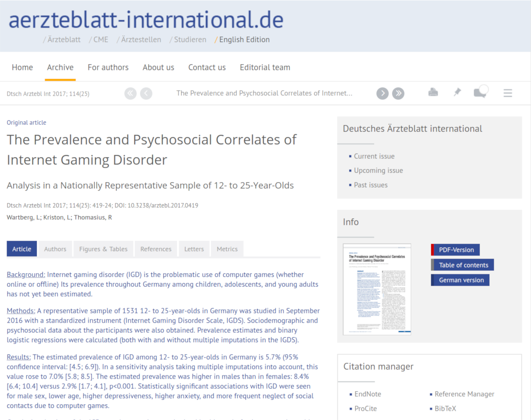The height and width of the screenshot is (420, 531).
Task: Open Archive in navigation menu
Action: 60,67
